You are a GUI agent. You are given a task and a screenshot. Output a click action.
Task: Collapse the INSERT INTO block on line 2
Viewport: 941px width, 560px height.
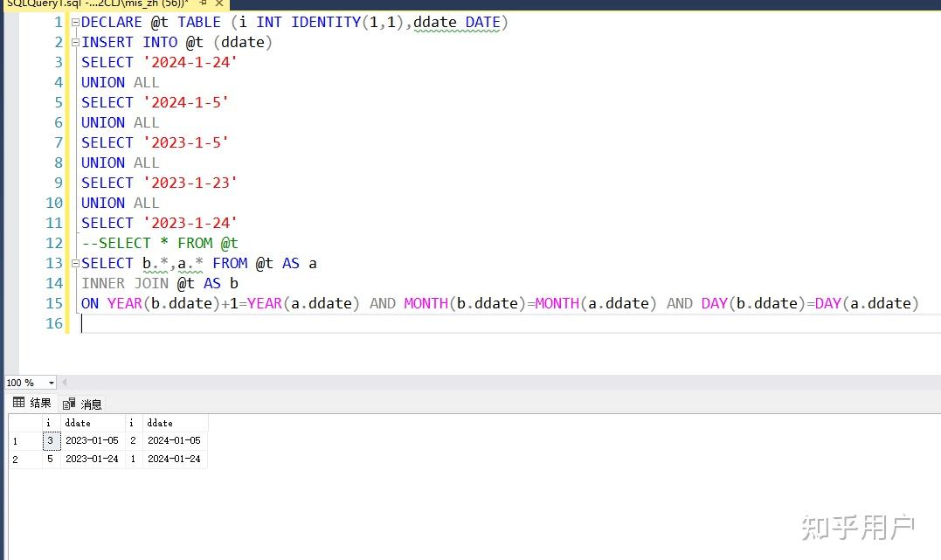pyautogui.click(x=76, y=43)
